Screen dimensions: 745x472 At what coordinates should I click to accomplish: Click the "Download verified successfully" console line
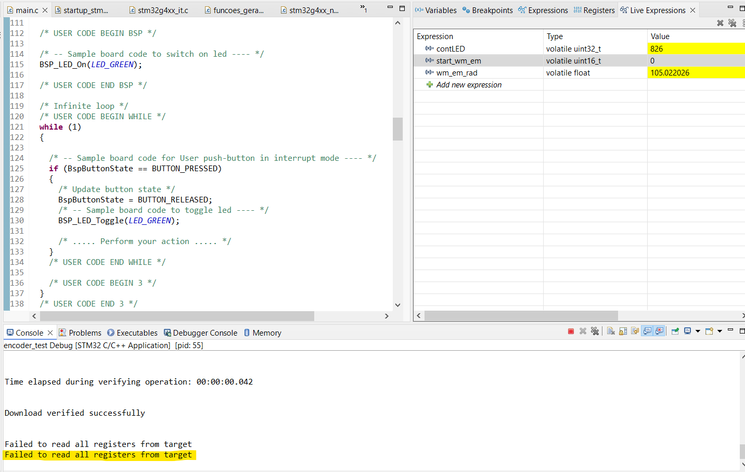coord(75,413)
